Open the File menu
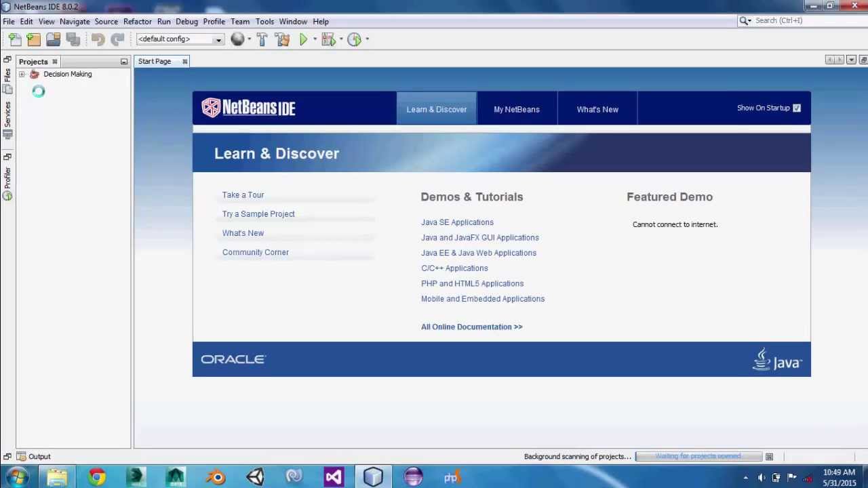This screenshot has width=868, height=488. tap(9, 22)
